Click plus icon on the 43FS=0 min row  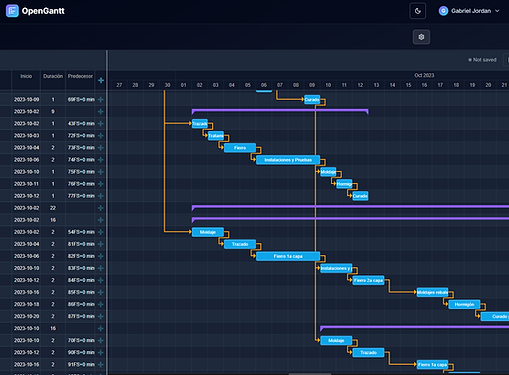point(101,124)
